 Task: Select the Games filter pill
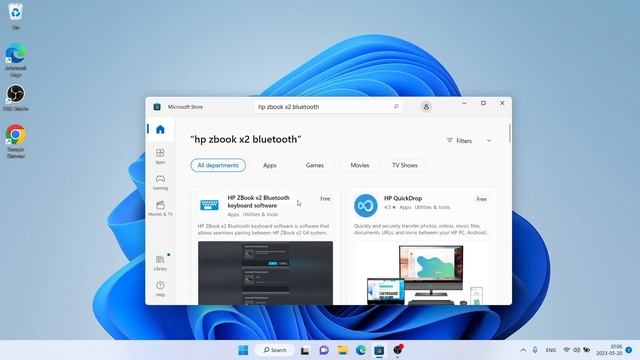tap(315, 165)
